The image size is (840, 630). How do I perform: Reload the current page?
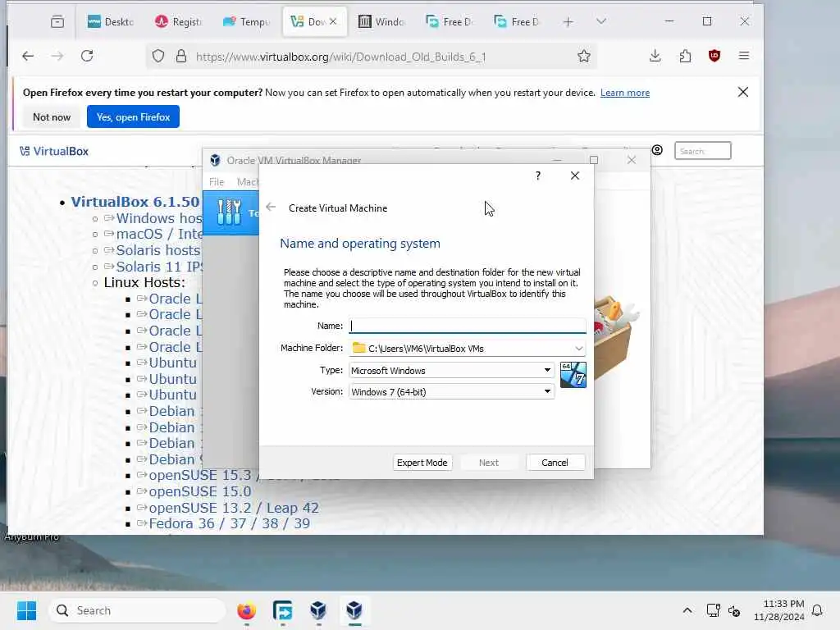point(87,56)
